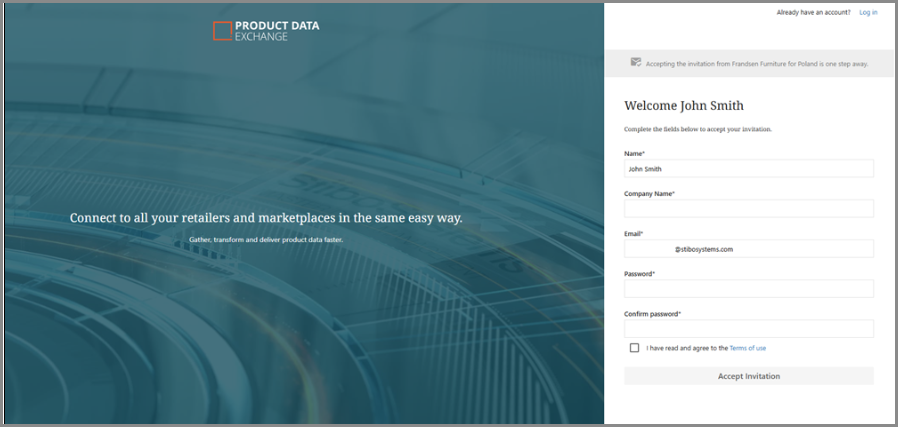Click into the Password input field
Image resolution: width=898 pixels, height=427 pixels.
pyautogui.click(x=748, y=288)
